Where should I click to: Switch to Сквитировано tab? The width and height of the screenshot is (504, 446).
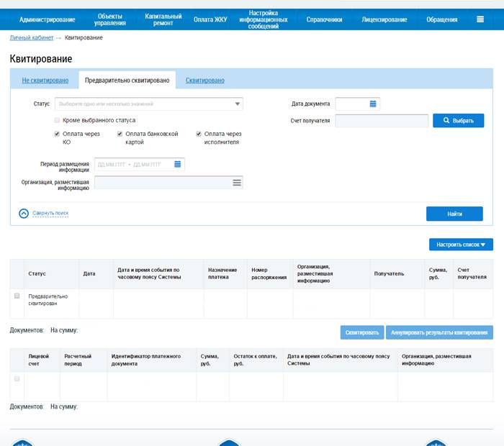tap(205, 81)
